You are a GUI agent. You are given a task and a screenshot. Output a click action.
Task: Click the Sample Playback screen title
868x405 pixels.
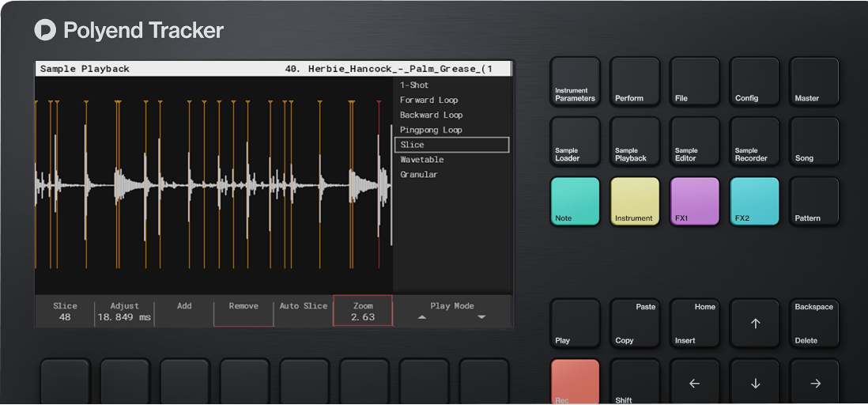click(85, 70)
